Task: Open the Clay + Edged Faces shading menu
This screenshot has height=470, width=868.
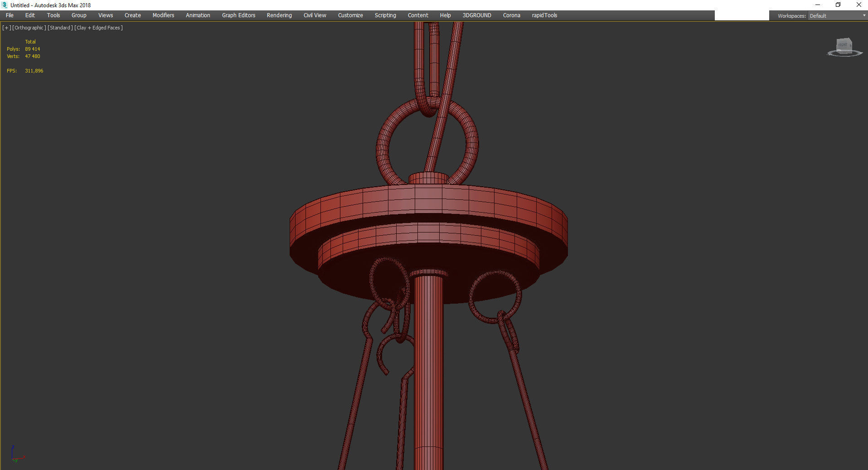Action: pyautogui.click(x=98, y=28)
